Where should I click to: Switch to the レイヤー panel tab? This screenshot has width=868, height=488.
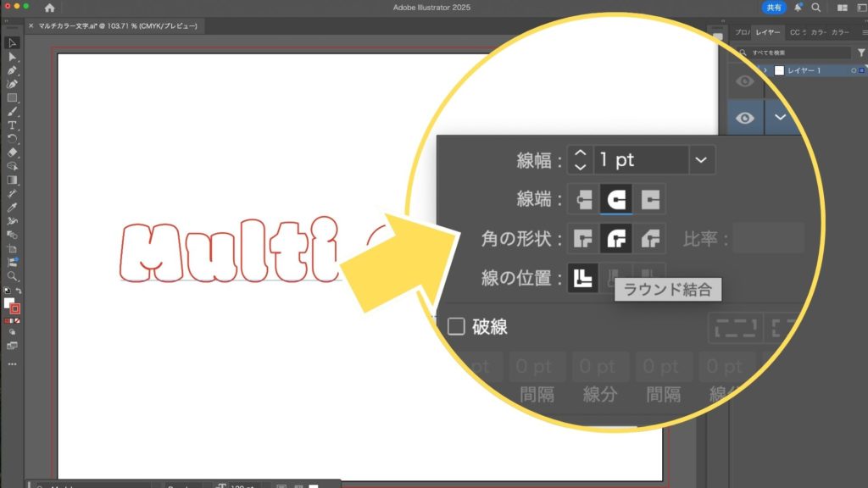point(769,32)
